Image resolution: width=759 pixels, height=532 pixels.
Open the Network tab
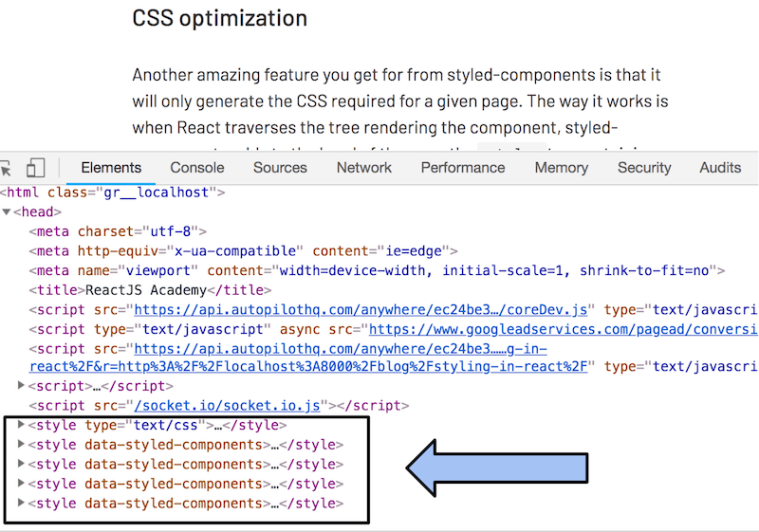click(x=364, y=168)
